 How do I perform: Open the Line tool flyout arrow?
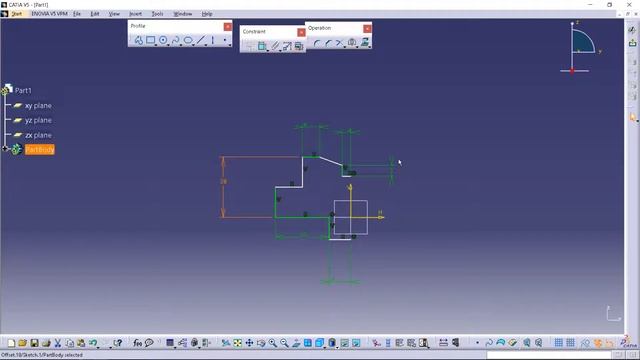[206, 44]
